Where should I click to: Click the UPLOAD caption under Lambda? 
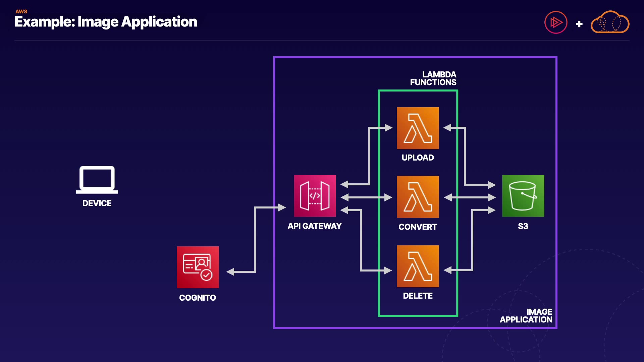click(418, 158)
